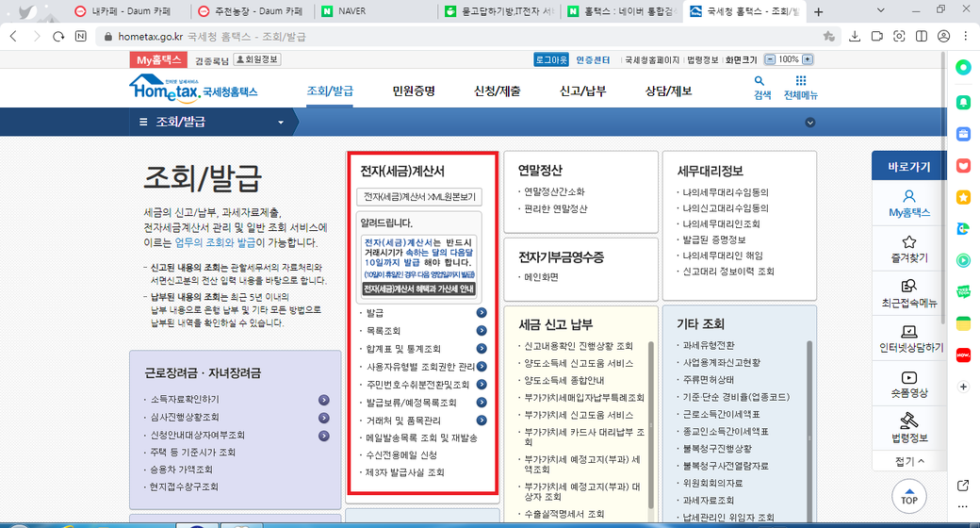Open the 조회/발급 breadcrumb dropdown
Image resolution: width=980 pixels, height=528 pixels.
click(280, 123)
